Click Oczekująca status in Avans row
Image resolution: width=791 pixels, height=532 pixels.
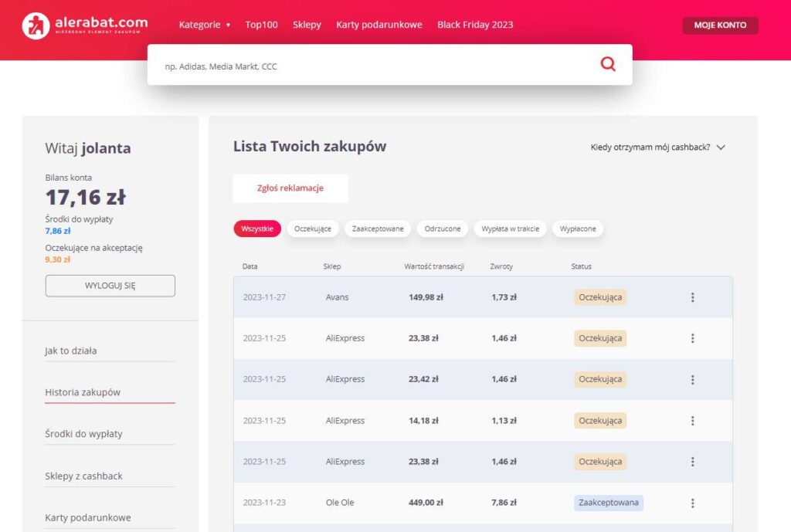click(600, 297)
